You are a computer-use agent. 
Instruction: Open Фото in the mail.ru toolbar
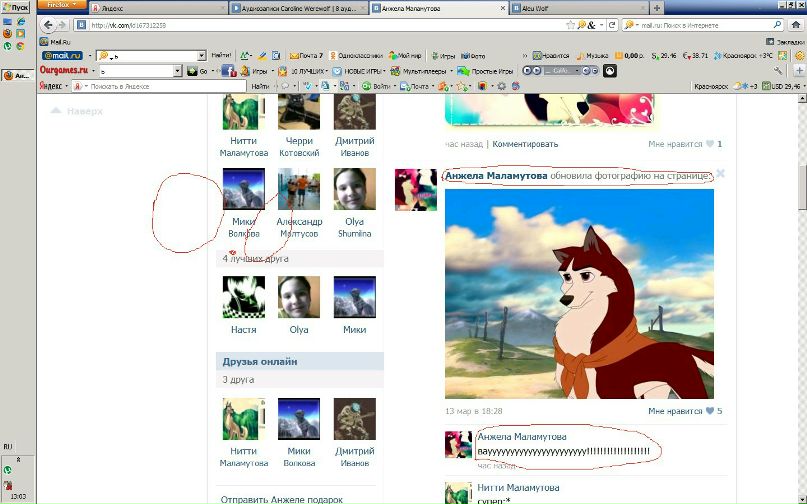coord(473,56)
